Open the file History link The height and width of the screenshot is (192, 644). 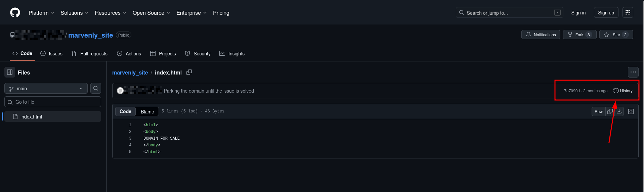point(623,91)
